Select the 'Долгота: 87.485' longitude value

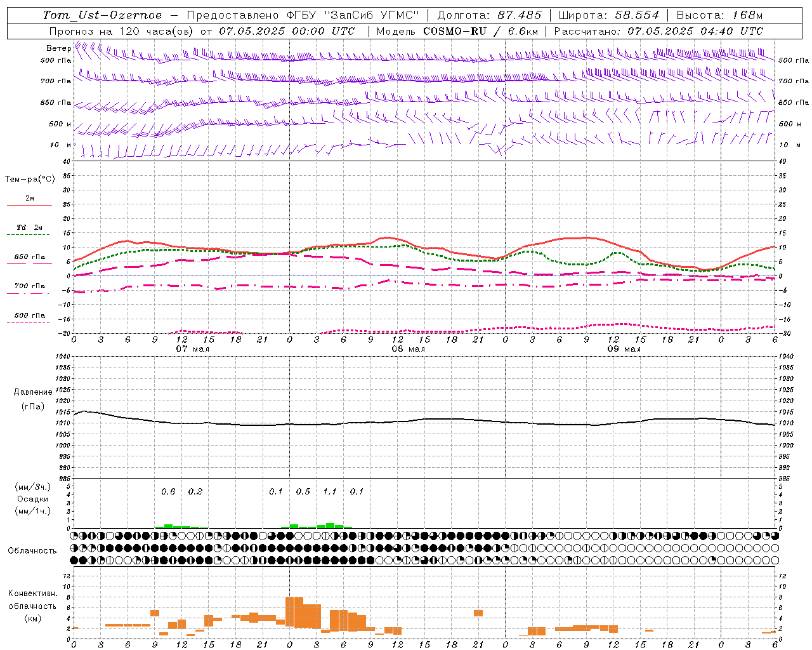(x=490, y=15)
